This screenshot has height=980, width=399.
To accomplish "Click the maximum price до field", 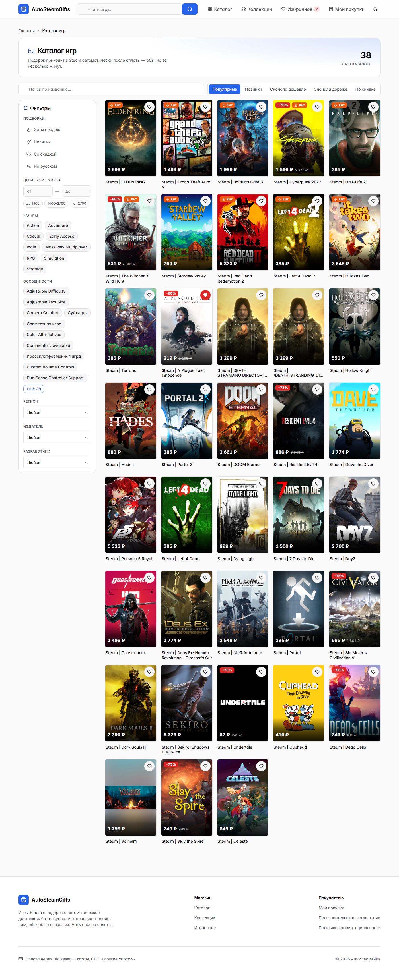I will 77,191.
